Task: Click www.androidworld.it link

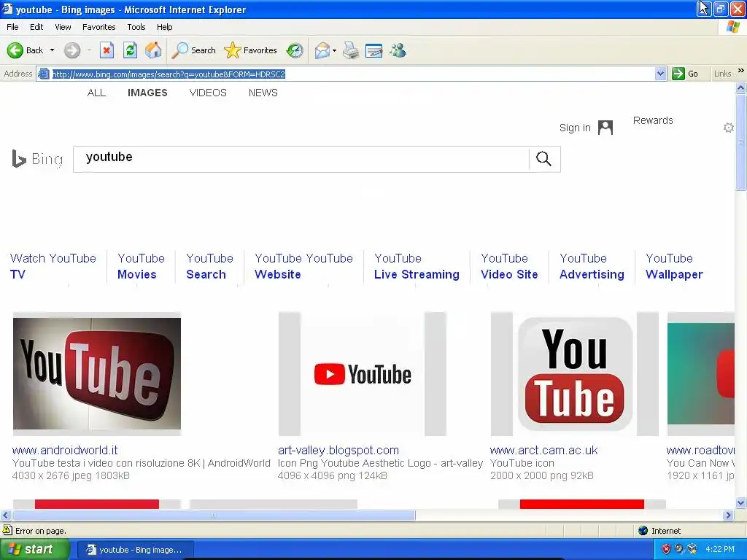Action: pos(65,450)
